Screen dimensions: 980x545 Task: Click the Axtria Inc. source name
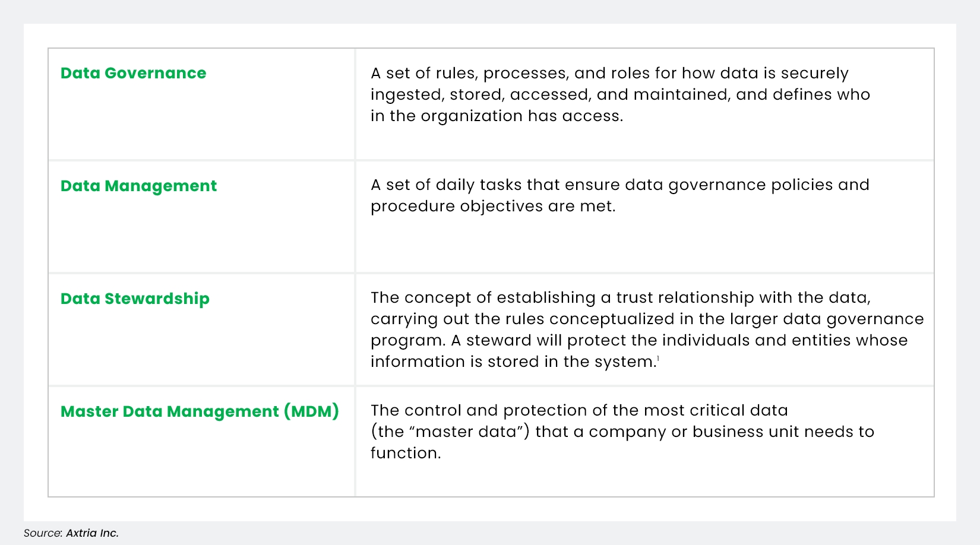pyautogui.click(x=92, y=533)
